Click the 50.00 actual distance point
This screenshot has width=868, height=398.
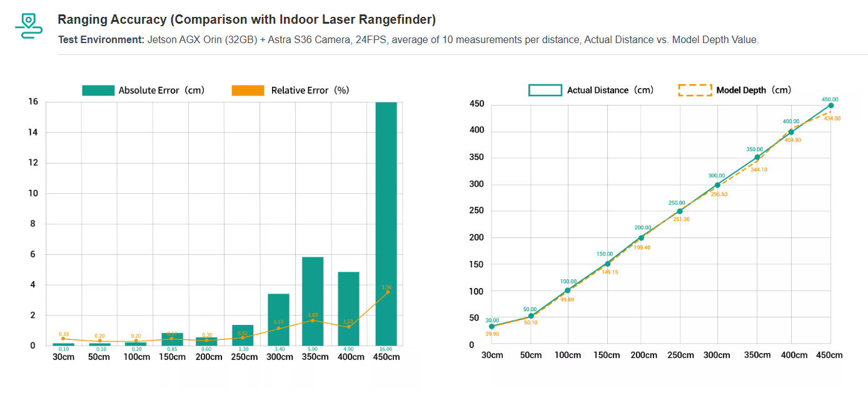click(x=531, y=316)
